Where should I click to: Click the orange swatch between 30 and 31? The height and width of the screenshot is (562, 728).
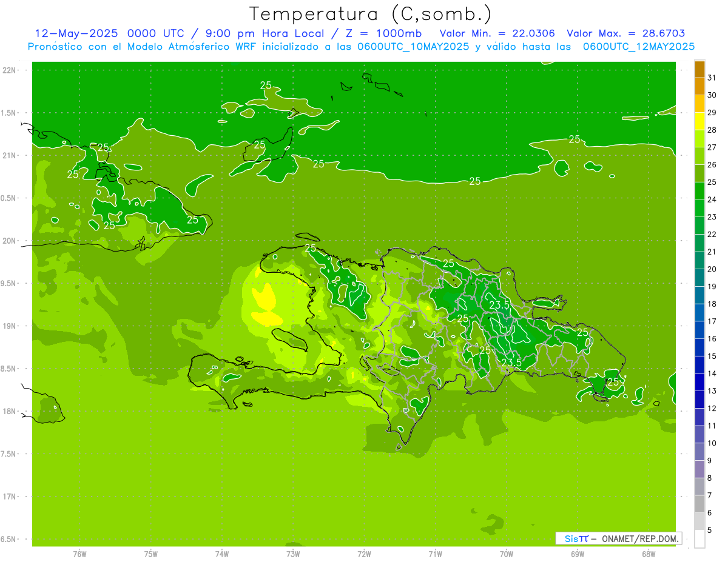tap(699, 87)
